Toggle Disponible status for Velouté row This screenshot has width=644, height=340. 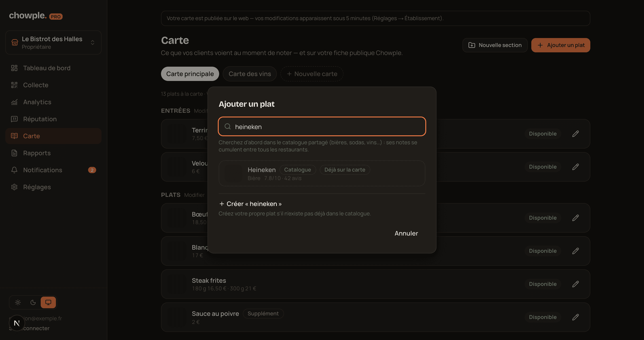coord(543,167)
